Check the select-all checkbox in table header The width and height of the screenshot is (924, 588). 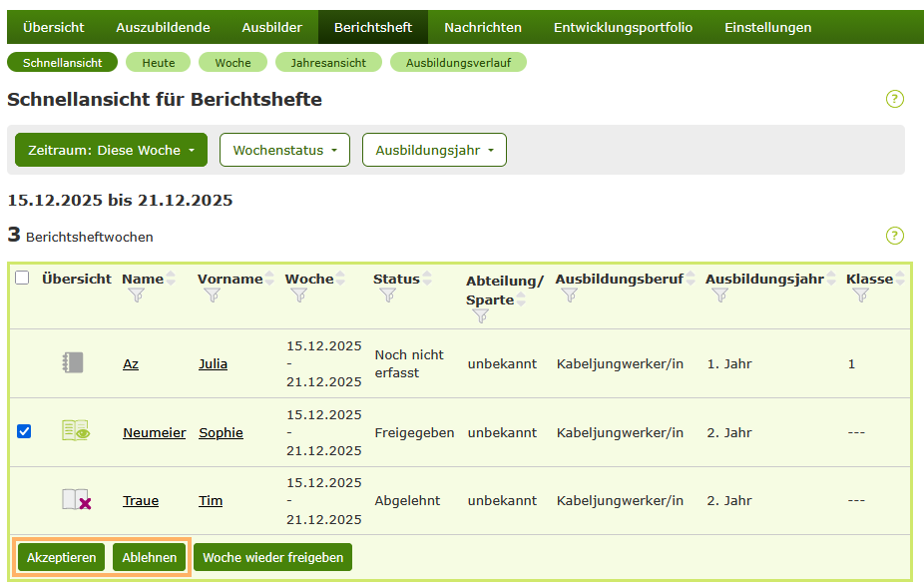pyautogui.click(x=24, y=279)
